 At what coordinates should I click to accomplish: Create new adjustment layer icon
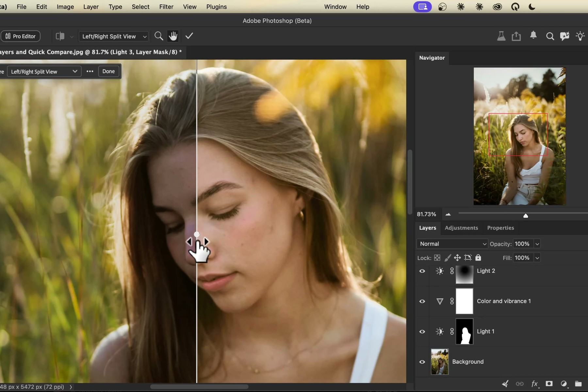point(564,384)
